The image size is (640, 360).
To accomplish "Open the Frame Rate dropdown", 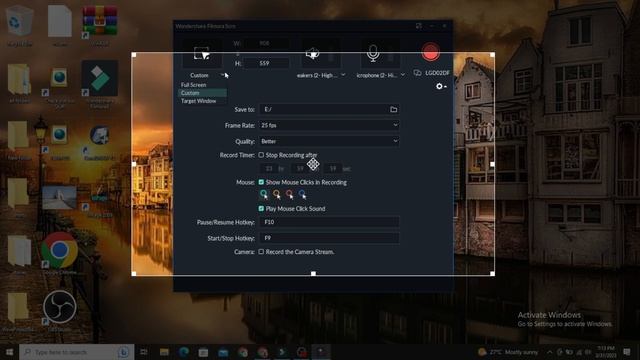I will pyautogui.click(x=329, y=125).
